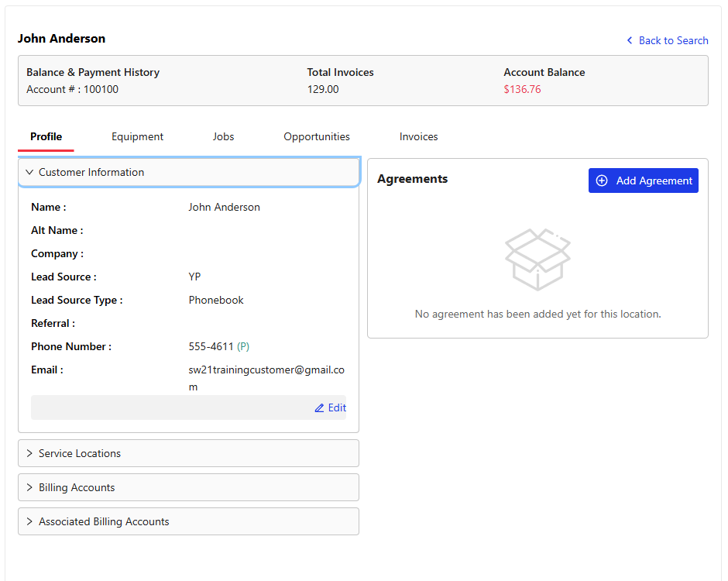Select the Opportunities tab
Image resolution: width=728 pixels, height=581 pixels.
pyautogui.click(x=317, y=136)
